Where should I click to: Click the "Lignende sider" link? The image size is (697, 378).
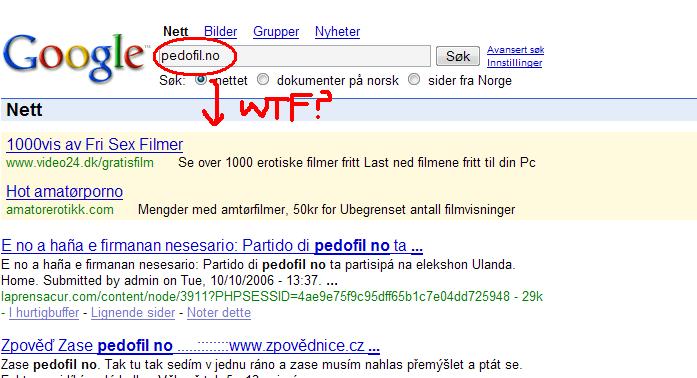(133, 313)
